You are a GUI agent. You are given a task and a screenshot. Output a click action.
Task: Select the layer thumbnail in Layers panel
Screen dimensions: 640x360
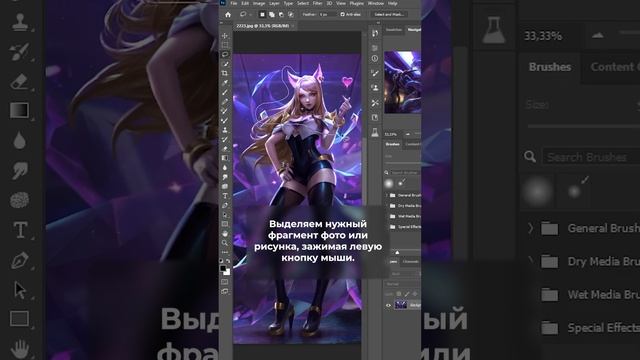point(400,305)
